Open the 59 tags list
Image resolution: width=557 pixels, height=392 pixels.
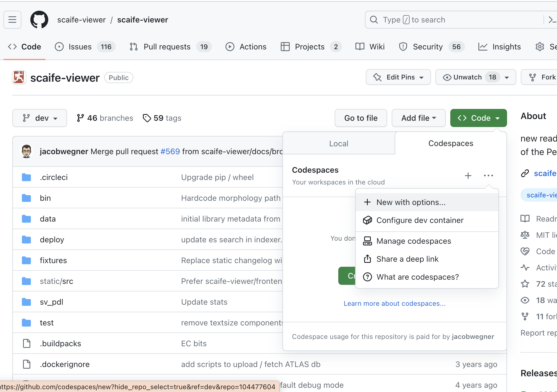[162, 118]
